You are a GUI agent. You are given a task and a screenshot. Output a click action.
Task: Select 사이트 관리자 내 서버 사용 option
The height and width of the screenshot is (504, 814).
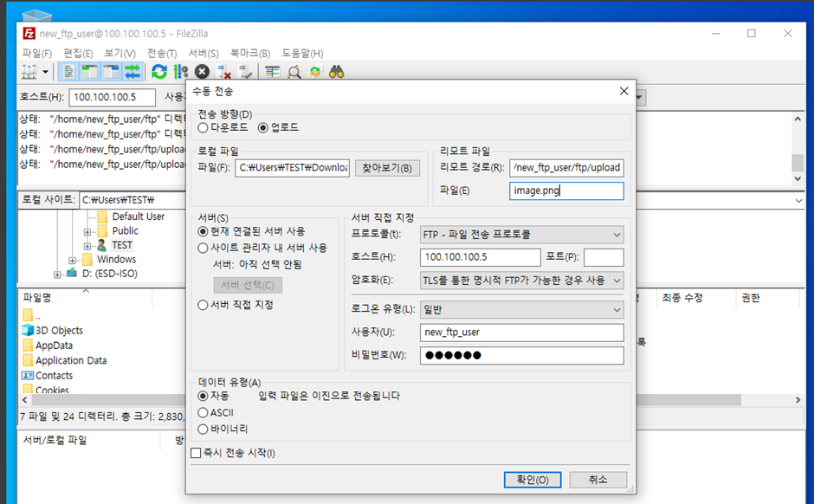(203, 249)
